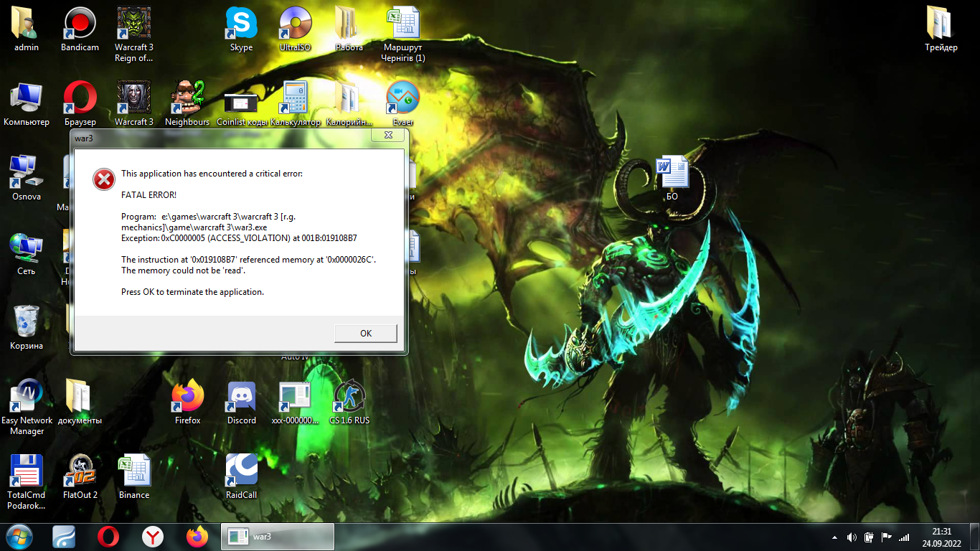This screenshot has width=980, height=551.
Task: Select the Bandicam desktop shortcut
Action: [80, 29]
